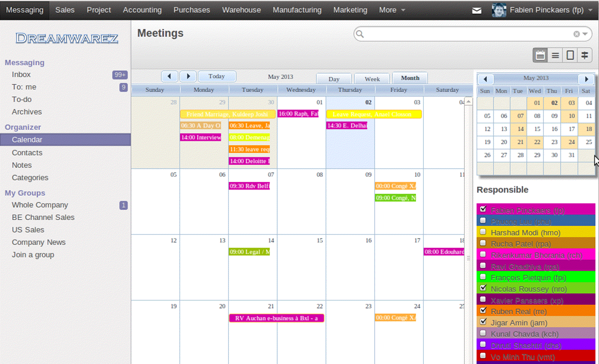Screen dimensions: 599x364
Task: Click Rikenkumar Bhorania magenta color row
Action: click(536, 254)
